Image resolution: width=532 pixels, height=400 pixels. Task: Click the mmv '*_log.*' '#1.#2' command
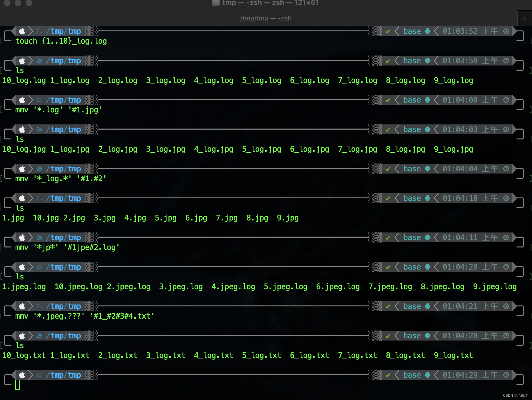61,179
